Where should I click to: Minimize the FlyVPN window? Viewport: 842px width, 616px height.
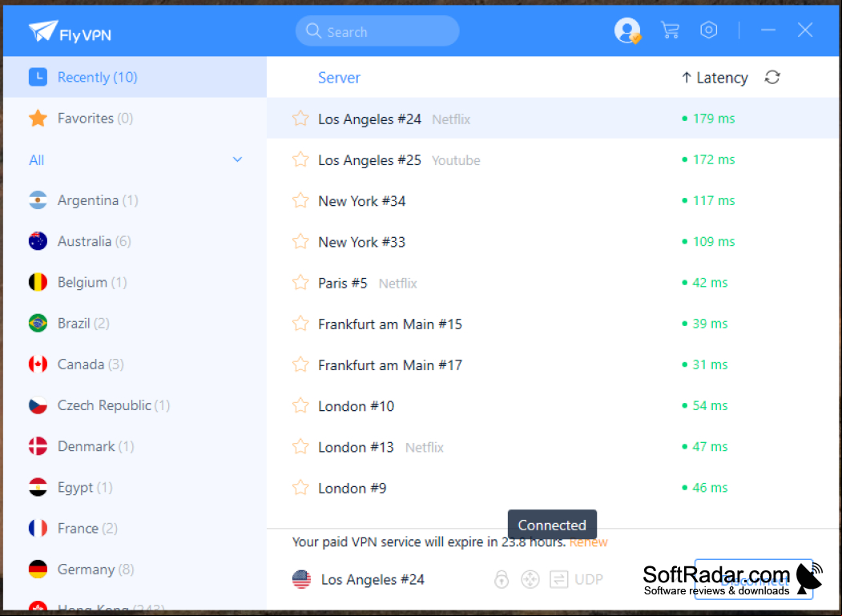pos(768,30)
